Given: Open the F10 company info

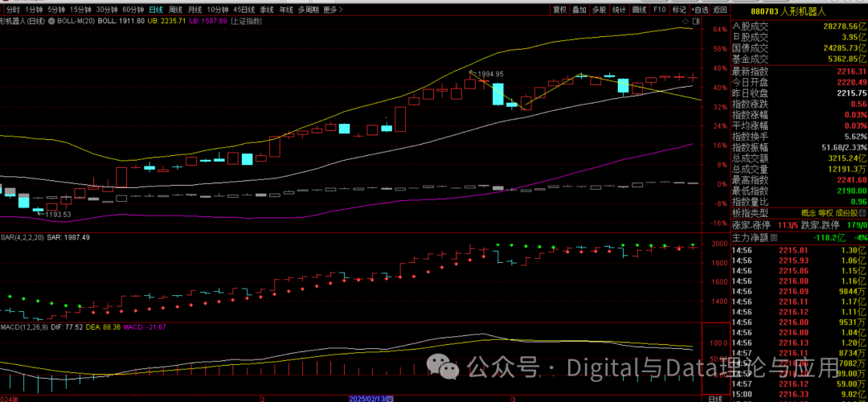Looking at the screenshot, I should tap(659, 10).
